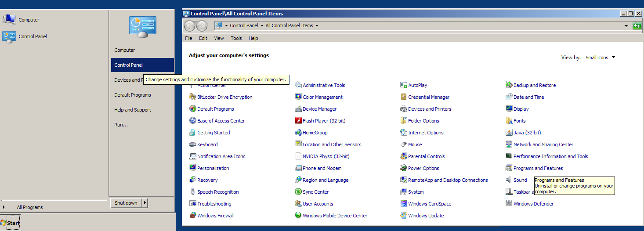The width and height of the screenshot is (644, 231).
Task: Open the Color Management icon
Action: (x=298, y=97)
